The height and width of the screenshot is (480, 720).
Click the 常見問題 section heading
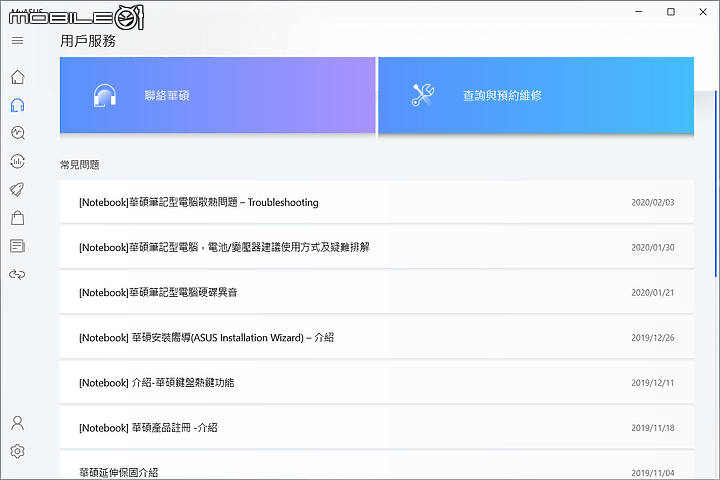[x=79, y=164]
